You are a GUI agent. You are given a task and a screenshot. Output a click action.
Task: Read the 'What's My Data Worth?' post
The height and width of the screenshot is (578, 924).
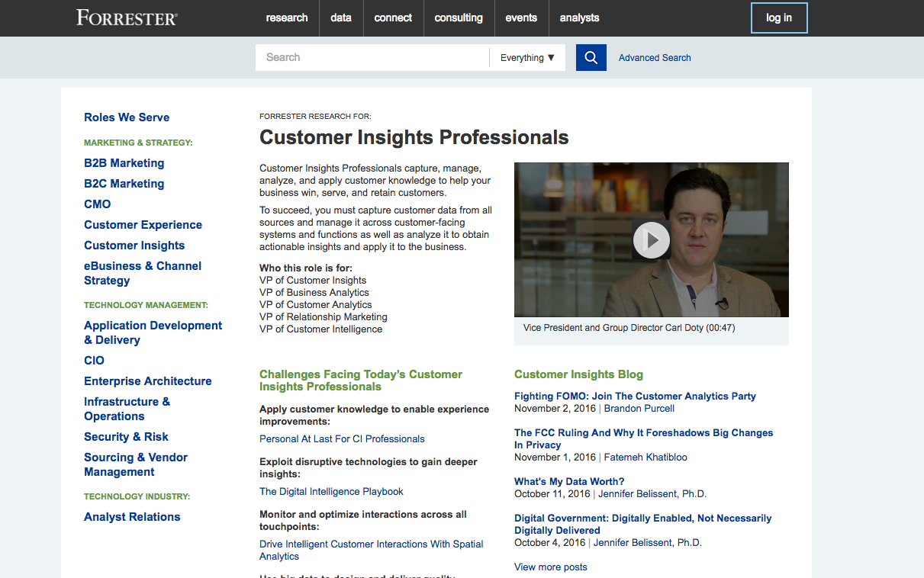[x=568, y=481]
